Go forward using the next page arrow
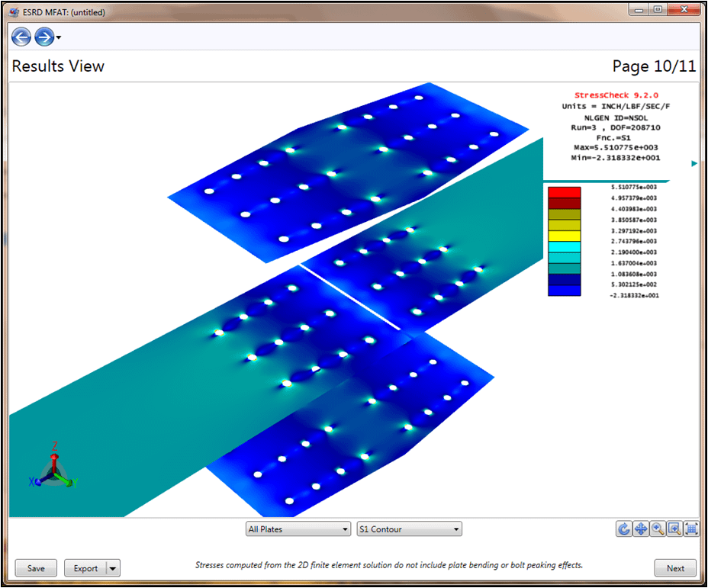This screenshot has width=708, height=588. tap(43, 37)
